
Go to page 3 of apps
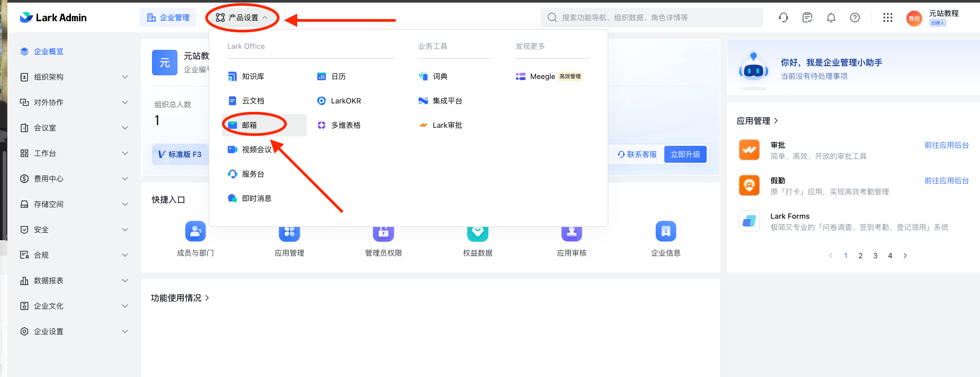[876, 256]
